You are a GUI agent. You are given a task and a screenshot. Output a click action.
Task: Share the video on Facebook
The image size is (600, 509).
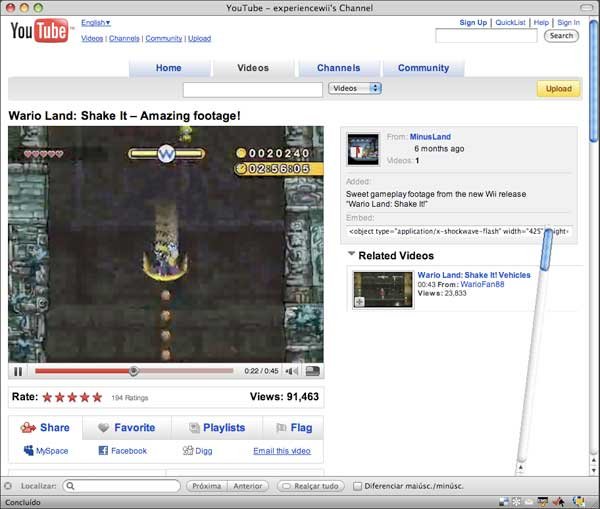point(122,451)
